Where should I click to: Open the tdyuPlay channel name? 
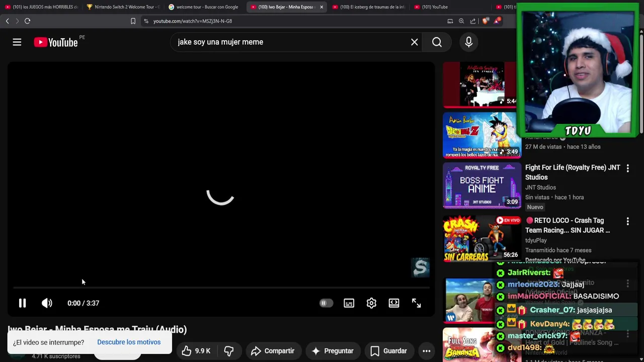click(536, 240)
